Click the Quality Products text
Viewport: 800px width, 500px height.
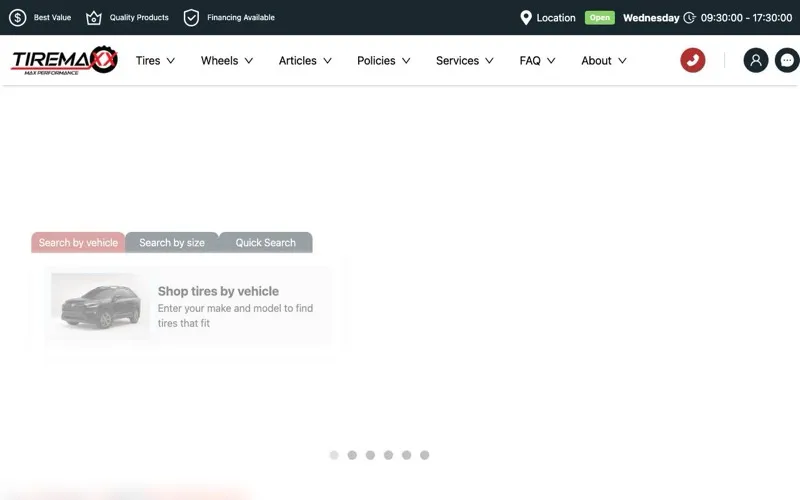click(139, 17)
